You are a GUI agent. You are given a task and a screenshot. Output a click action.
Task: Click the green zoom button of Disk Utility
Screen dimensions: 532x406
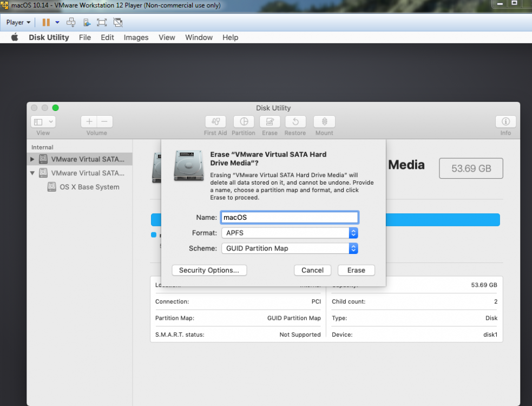point(55,108)
